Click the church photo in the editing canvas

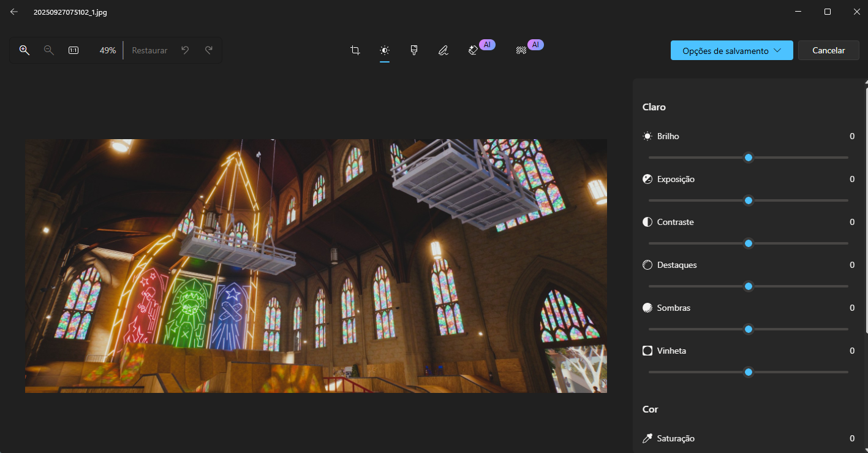pos(316,265)
